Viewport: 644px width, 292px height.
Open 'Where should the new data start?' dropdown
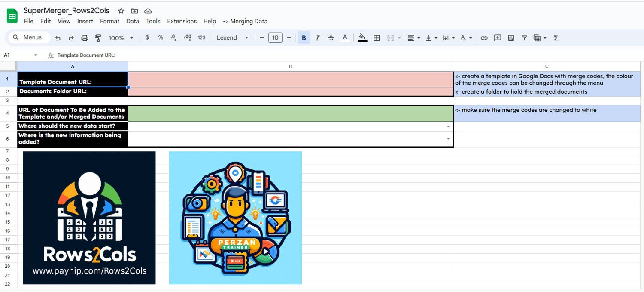448,126
